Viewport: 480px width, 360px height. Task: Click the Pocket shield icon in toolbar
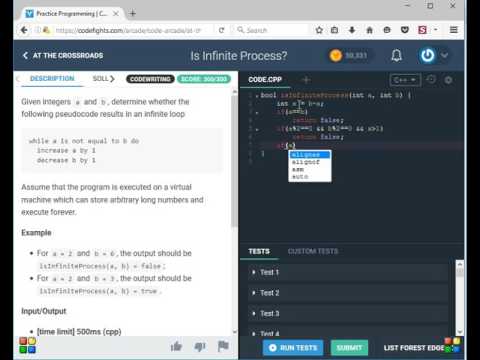coord(405,30)
